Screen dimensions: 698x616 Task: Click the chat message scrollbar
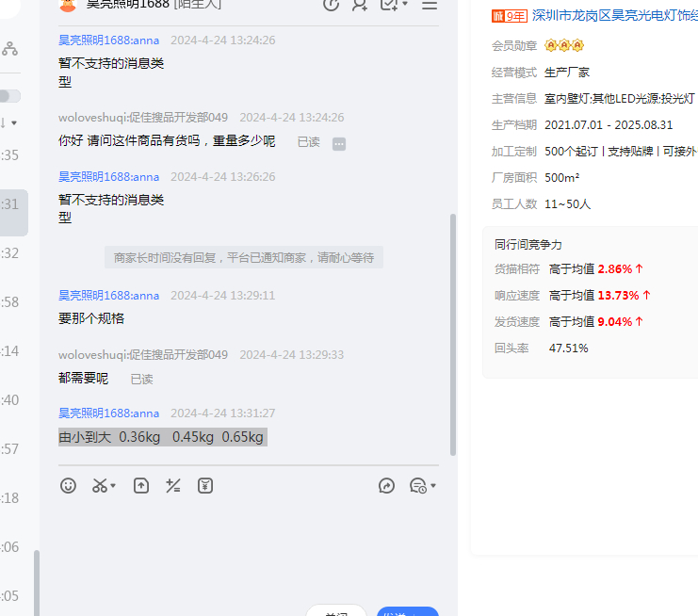click(x=453, y=330)
